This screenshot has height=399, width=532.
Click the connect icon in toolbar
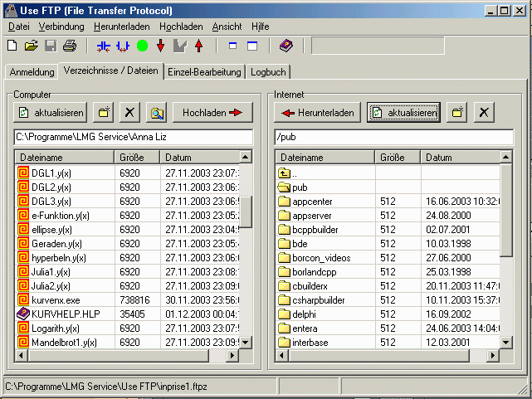click(x=104, y=46)
